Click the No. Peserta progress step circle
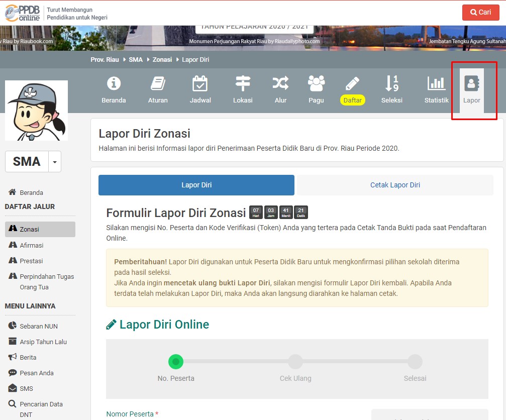This screenshot has height=420, width=506. (175, 361)
